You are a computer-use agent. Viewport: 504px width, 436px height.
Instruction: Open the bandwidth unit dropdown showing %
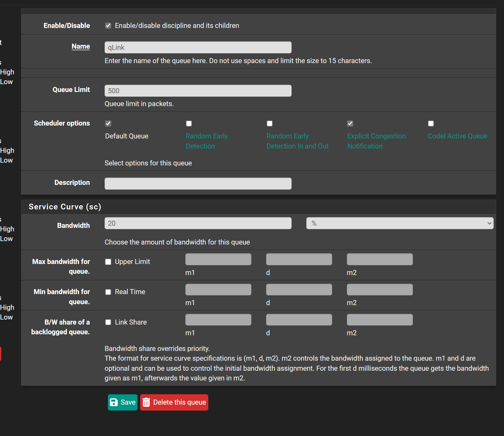coord(400,223)
